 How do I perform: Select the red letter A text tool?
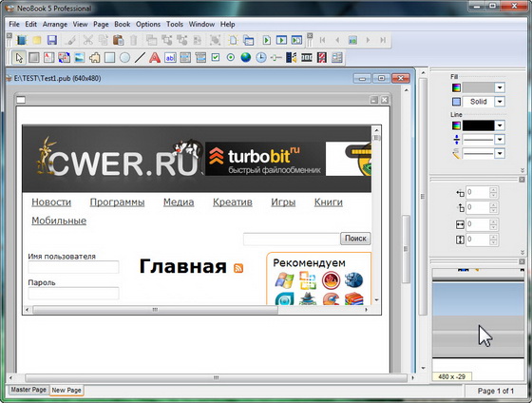(x=155, y=58)
